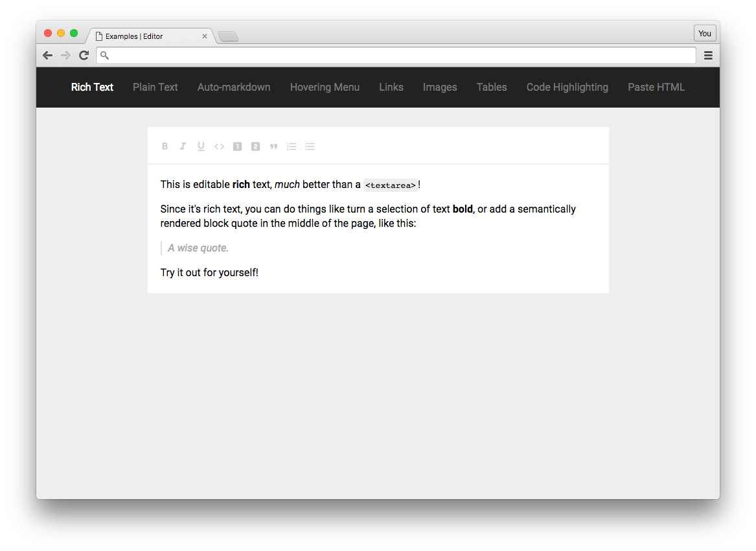756x551 pixels.
Task: Open the Paste HTML example
Action: [656, 88]
